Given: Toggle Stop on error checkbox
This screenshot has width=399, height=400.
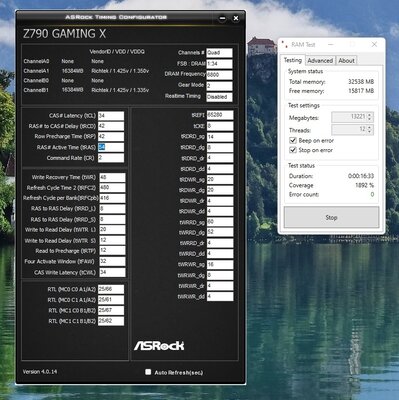Looking at the screenshot, I should click(293, 150).
